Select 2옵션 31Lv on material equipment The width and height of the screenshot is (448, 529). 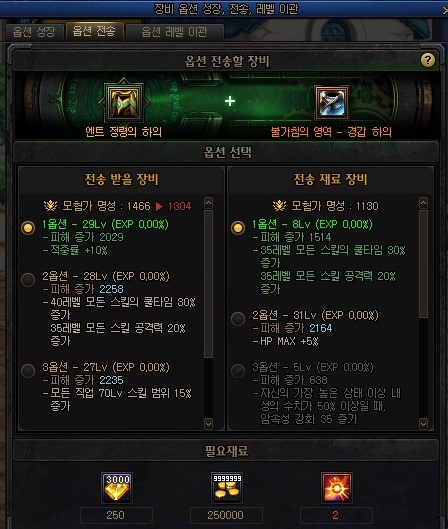tap(238, 318)
